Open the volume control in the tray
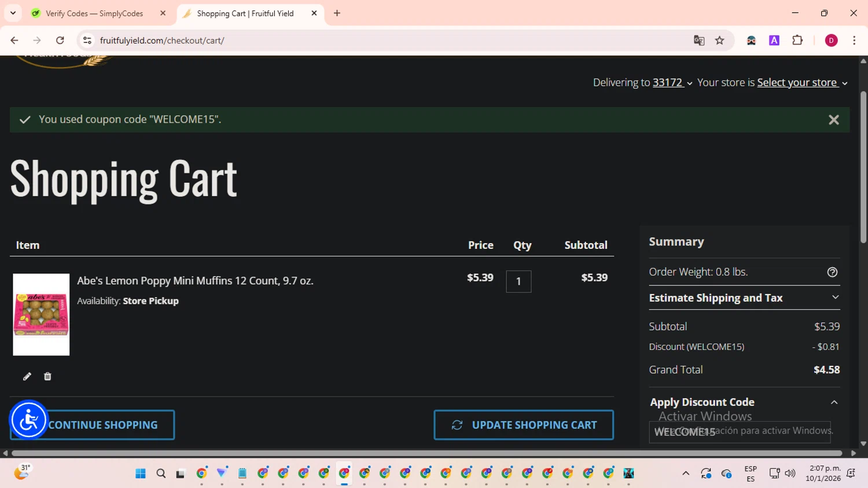Viewport: 868px width, 488px height. pos(790,474)
